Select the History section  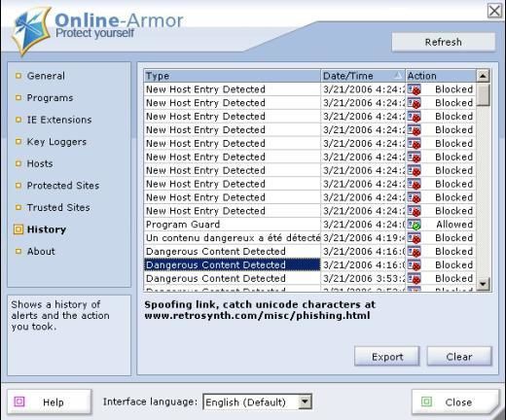click(x=47, y=229)
